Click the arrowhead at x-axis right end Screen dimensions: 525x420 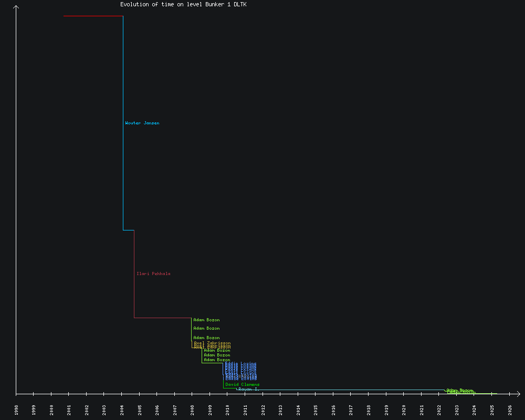pyautogui.click(x=518, y=393)
